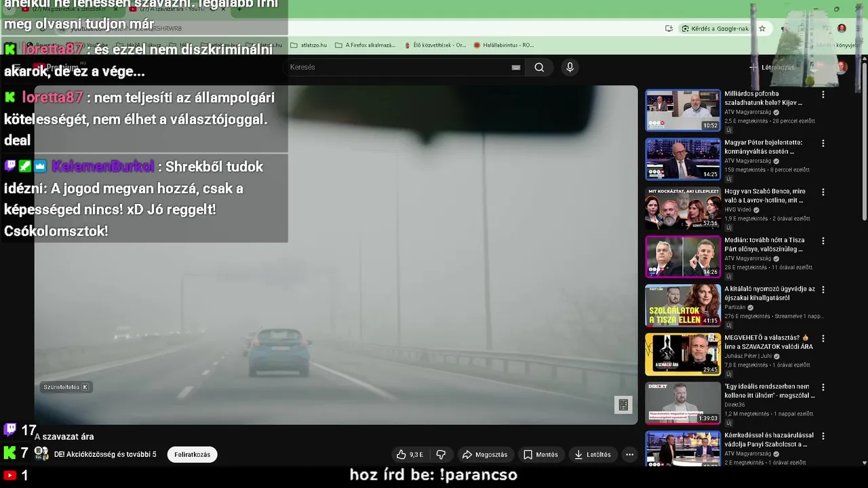
Task: Click the Megosztás share button
Action: 485,455
